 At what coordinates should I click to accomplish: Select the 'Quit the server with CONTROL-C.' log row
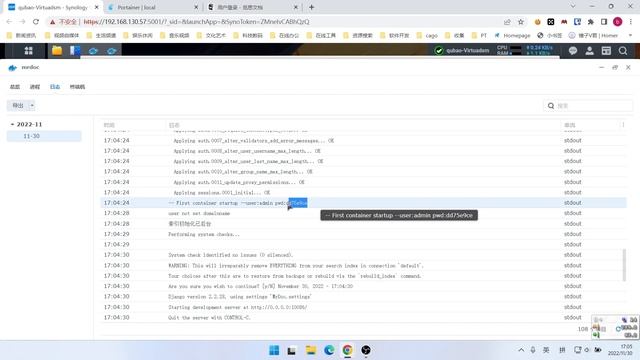[x=363, y=318]
